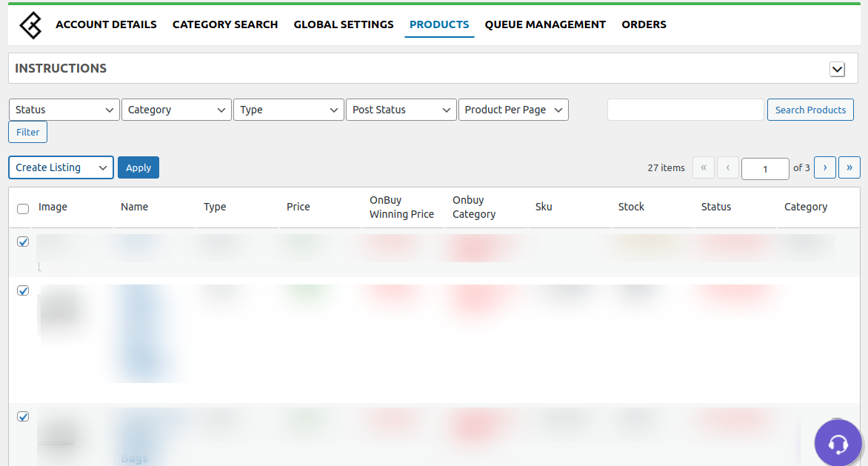Go to next page arrow

(x=824, y=167)
